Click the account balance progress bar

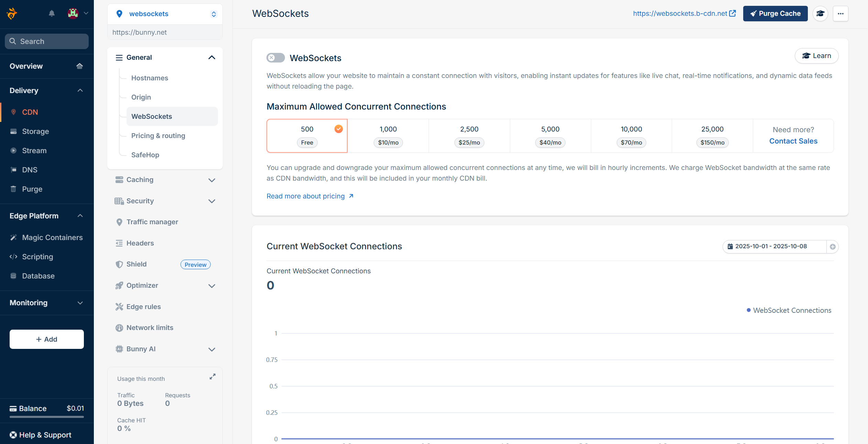tap(47, 417)
